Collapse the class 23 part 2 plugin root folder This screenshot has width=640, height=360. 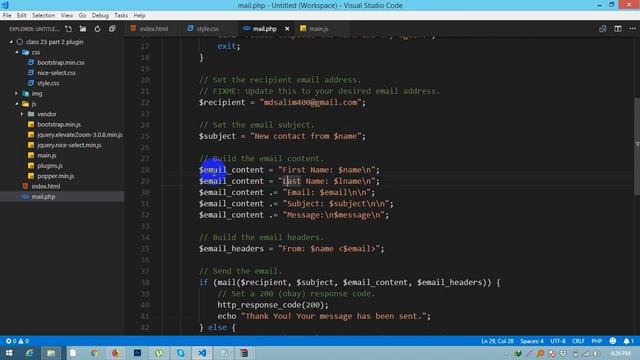click(x=11, y=42)
